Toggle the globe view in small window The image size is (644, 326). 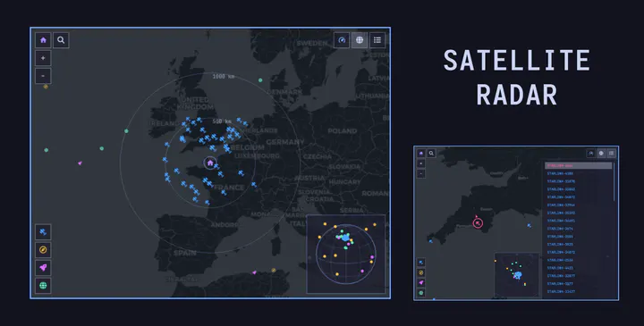coord(601,154)
